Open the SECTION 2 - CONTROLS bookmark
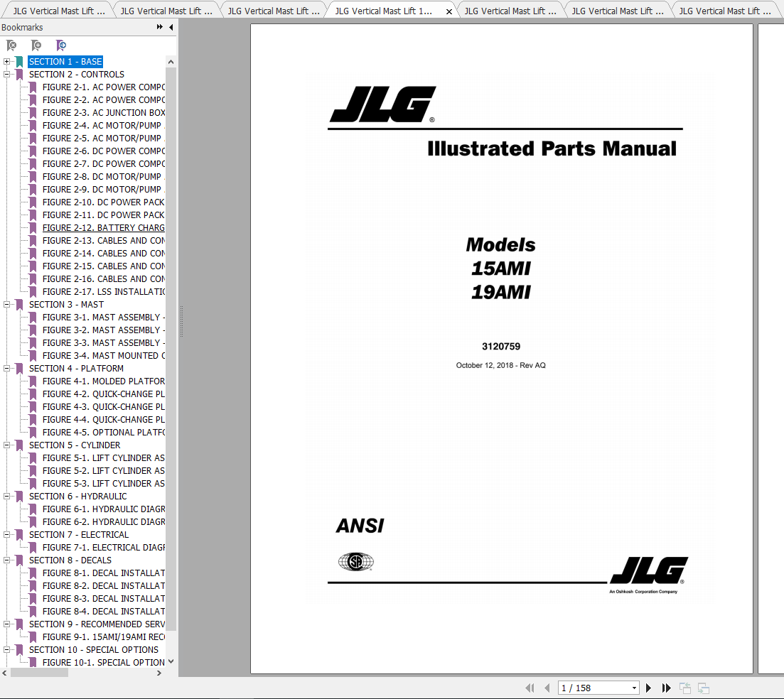 (77, 75)
